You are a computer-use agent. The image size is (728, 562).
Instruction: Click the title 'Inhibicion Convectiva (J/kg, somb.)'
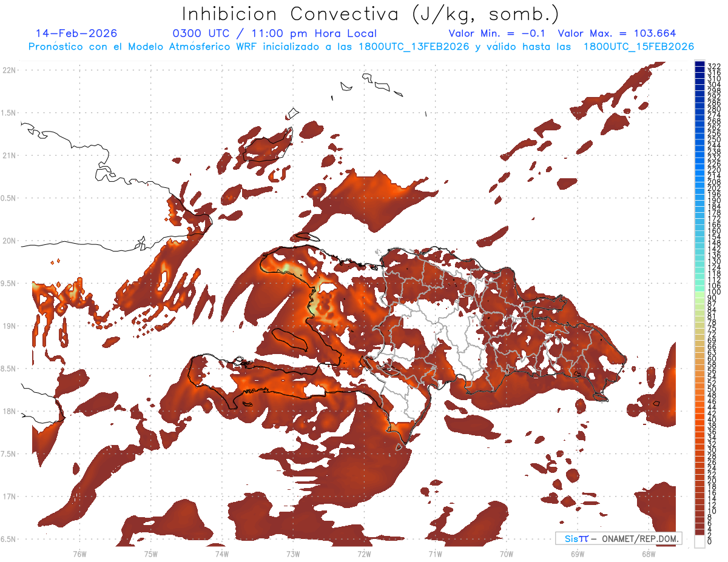(x=371, y=15)
